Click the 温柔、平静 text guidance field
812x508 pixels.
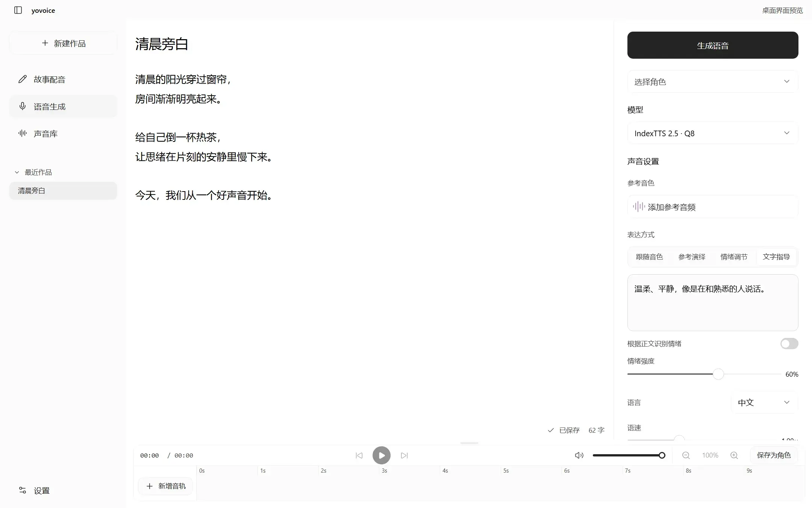(713, 303)
